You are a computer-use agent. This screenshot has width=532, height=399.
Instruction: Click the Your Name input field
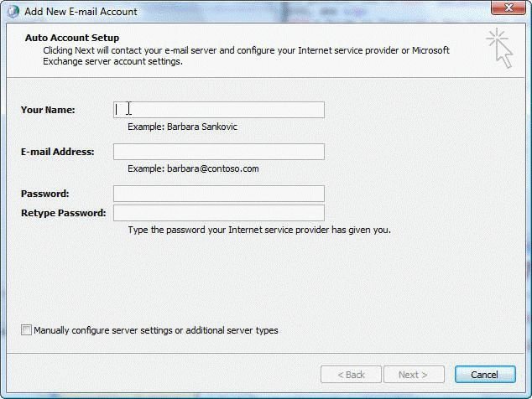tap(219, 110)
